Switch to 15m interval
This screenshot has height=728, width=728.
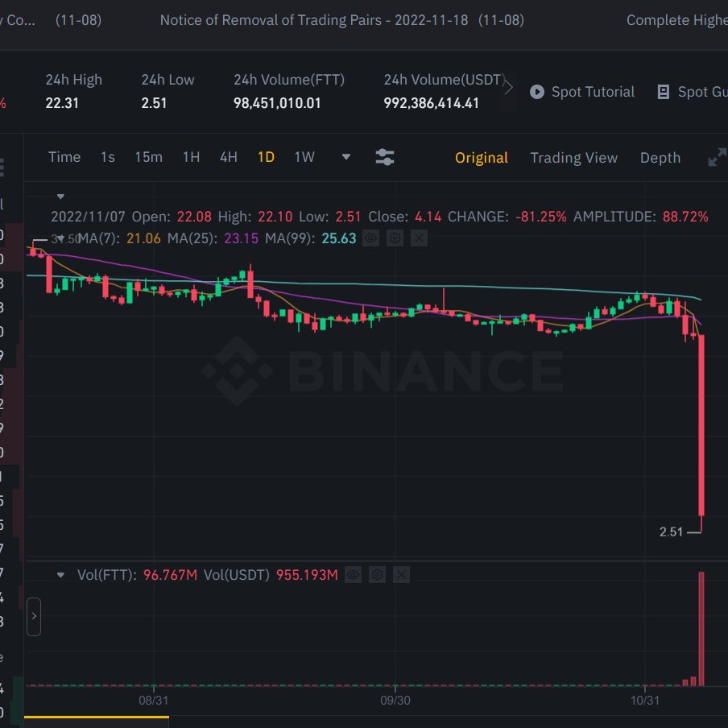click(148, 157)
